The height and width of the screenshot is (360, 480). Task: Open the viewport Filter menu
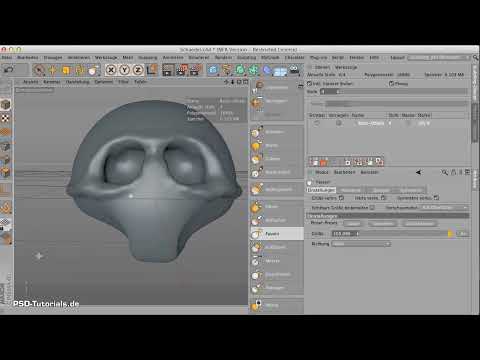(123, 82)
